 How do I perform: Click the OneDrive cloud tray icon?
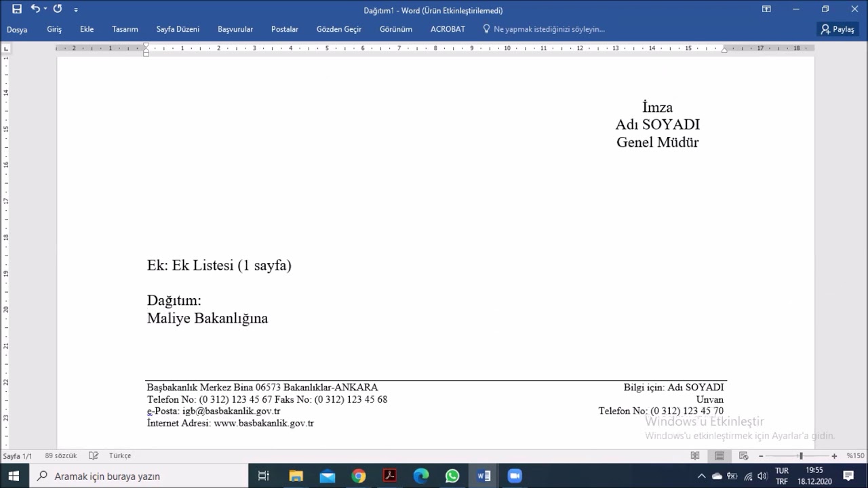[717, 476]
